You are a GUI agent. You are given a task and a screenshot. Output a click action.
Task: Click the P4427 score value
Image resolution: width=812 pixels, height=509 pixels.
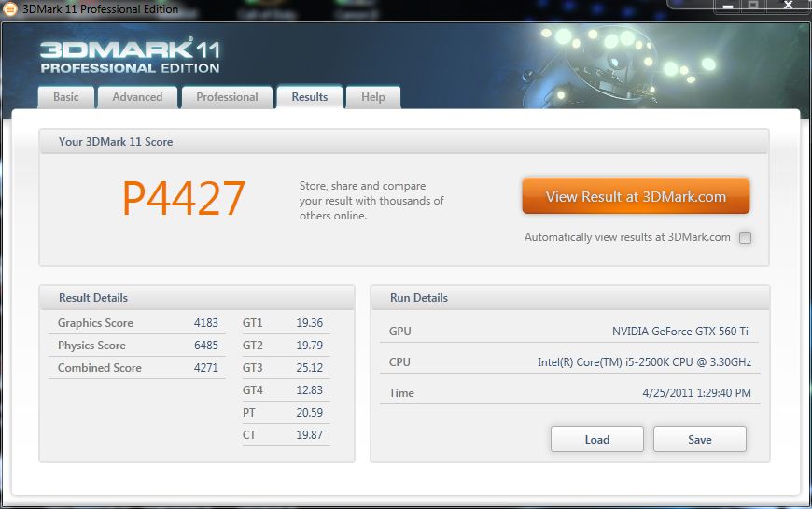(184, 198)
